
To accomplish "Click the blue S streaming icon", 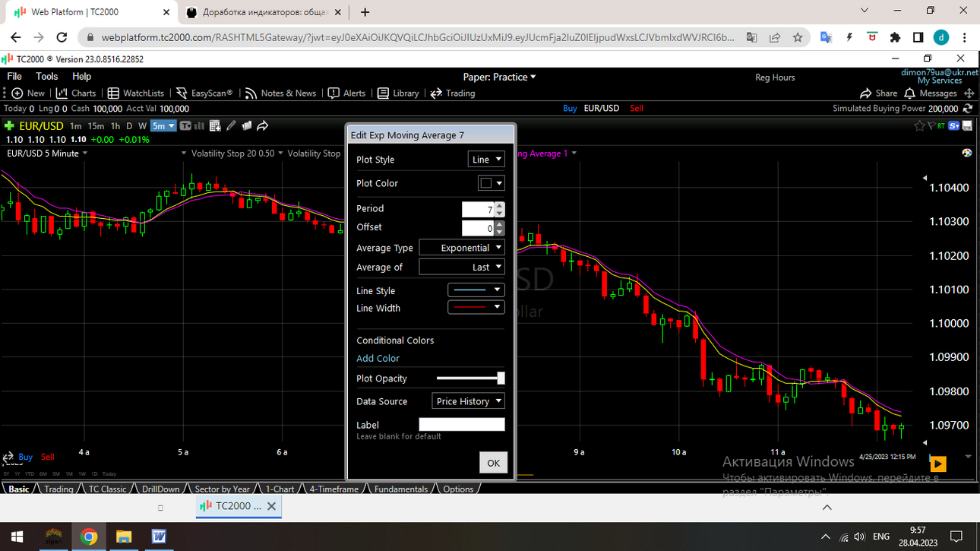I will pyautogui.click(x=955, y=125).
